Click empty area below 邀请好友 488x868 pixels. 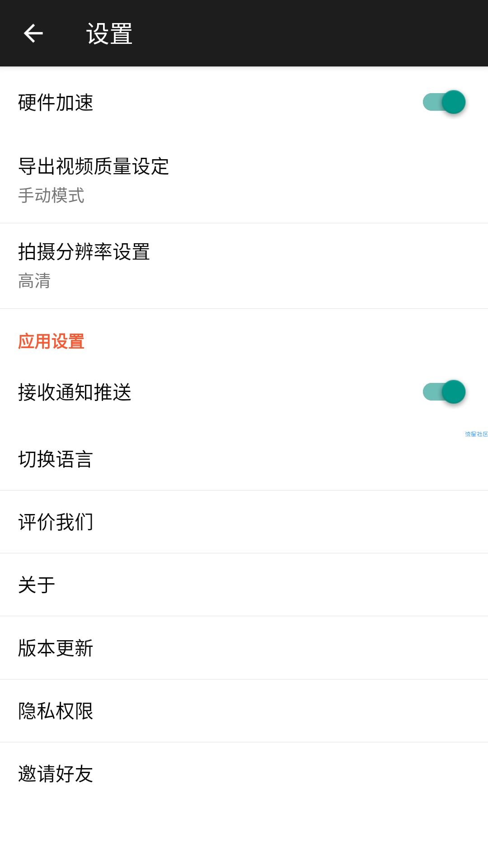[244, 836]
